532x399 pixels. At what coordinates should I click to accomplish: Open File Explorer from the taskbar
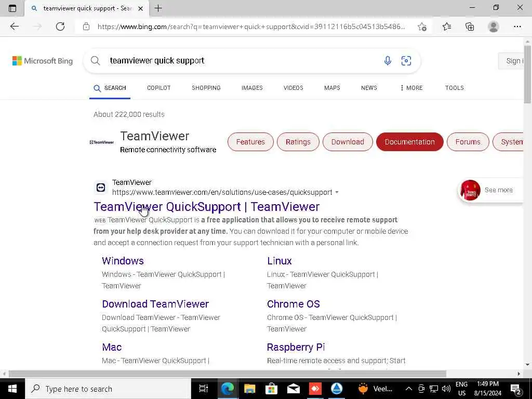tap(250, 389)
